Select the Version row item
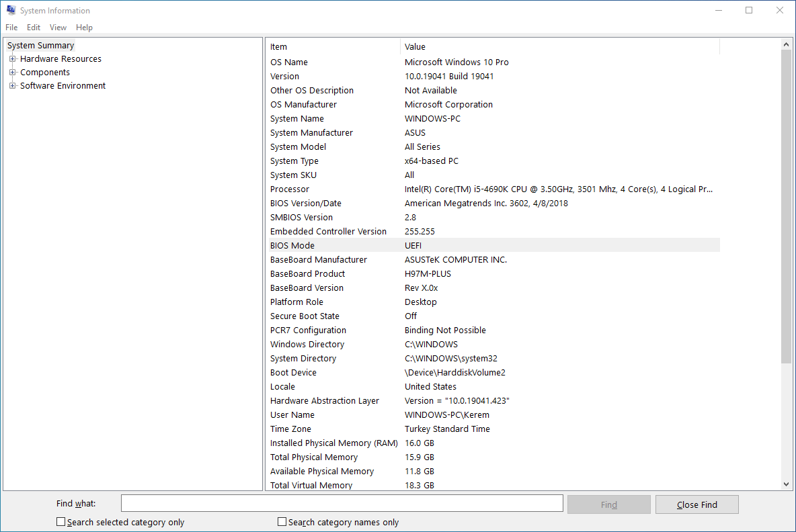The width and height of the screenshot is (796, 532). pos(494,76)
